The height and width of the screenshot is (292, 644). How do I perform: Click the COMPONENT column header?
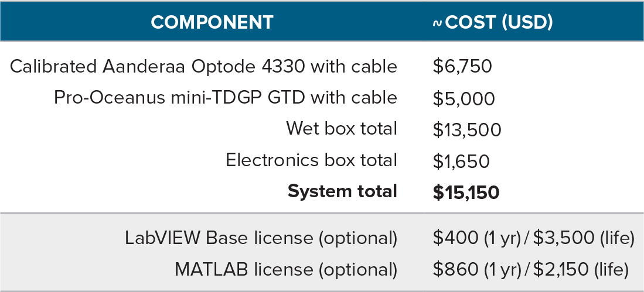(212, 22)
